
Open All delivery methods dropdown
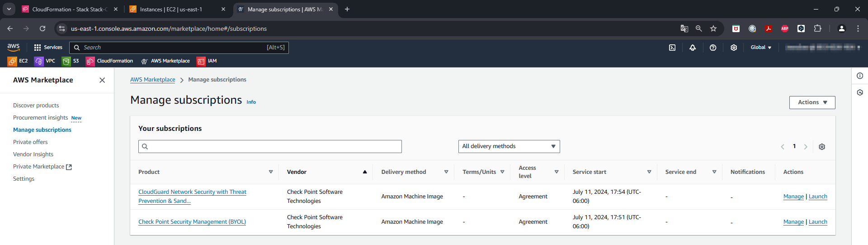(x=509, y=146)
